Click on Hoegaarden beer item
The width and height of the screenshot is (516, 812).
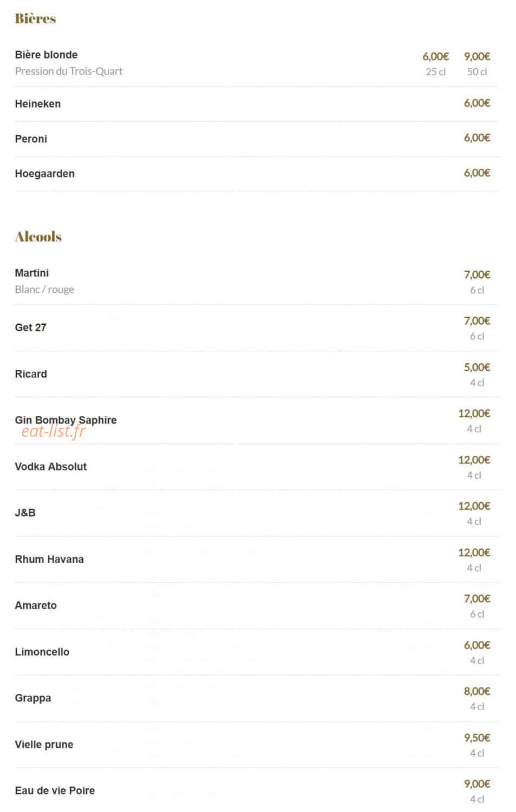point(44,174)
